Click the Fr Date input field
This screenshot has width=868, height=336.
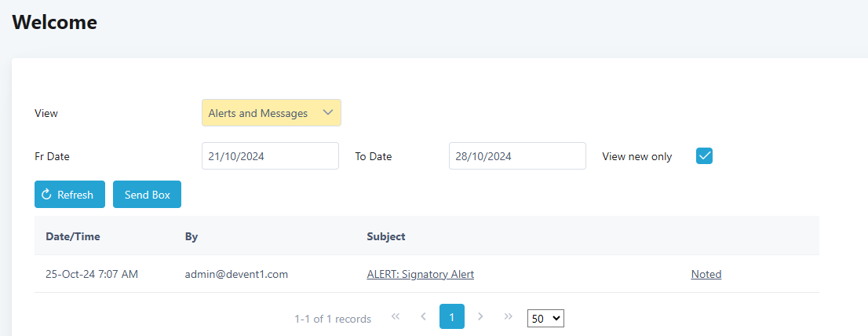tap(270, 155)
